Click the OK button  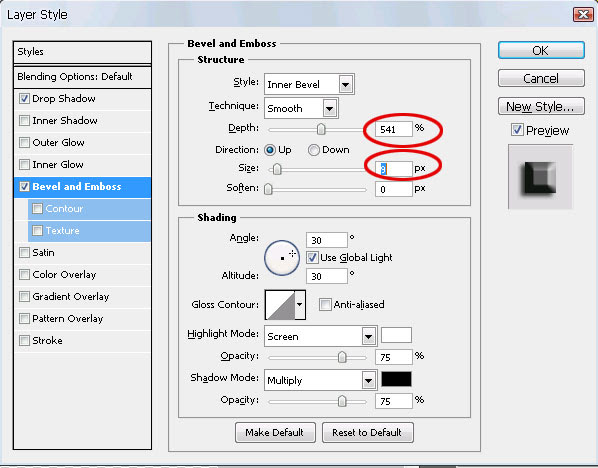click(x=541, y=50)
